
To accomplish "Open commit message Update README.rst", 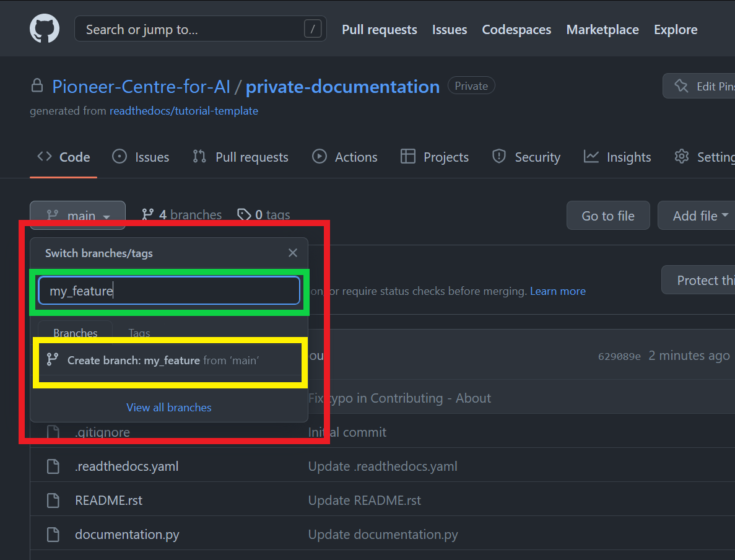I will click(x=364, y=501).
